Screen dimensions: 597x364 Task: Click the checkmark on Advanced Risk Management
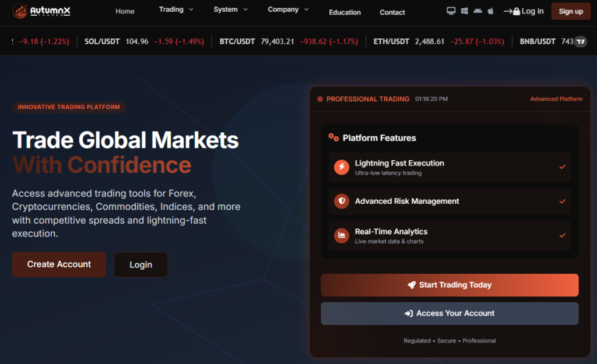[562, 201]
